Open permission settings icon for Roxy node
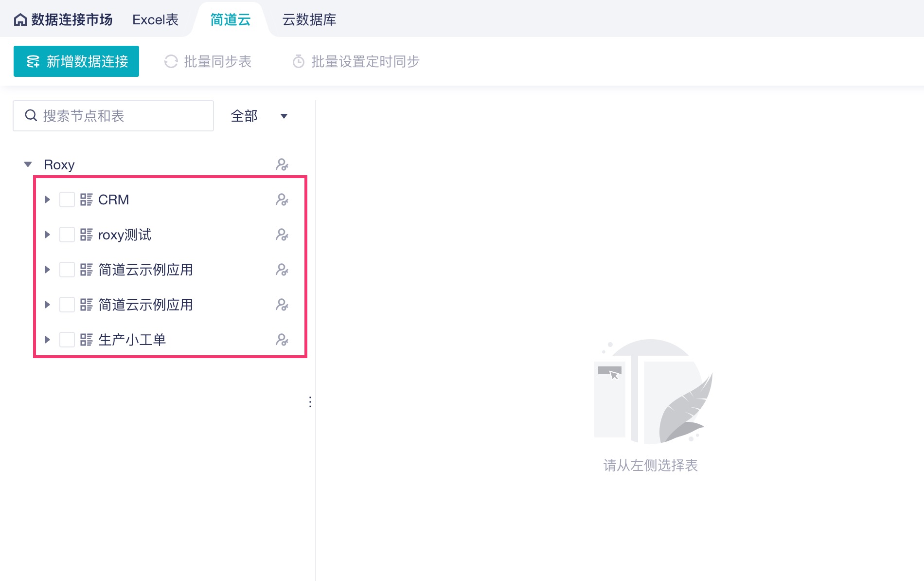The image size is (924, 581). click(x=282, y=164)
